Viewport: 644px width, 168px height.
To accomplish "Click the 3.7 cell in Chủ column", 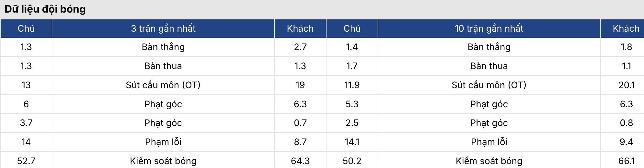I will point(26,123).
